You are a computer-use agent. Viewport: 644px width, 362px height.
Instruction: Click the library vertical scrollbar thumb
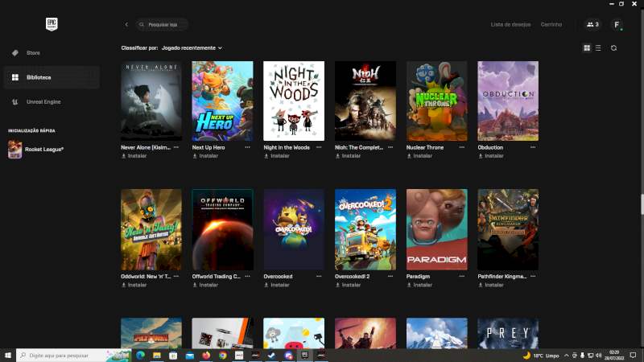pyautogui.click(x=642, y=204)
